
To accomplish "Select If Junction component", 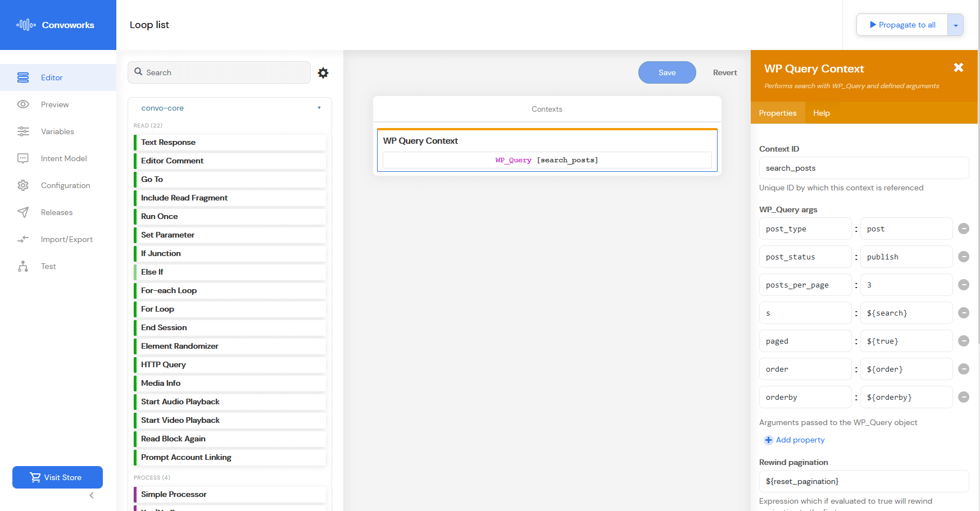I will pos(230,253).
